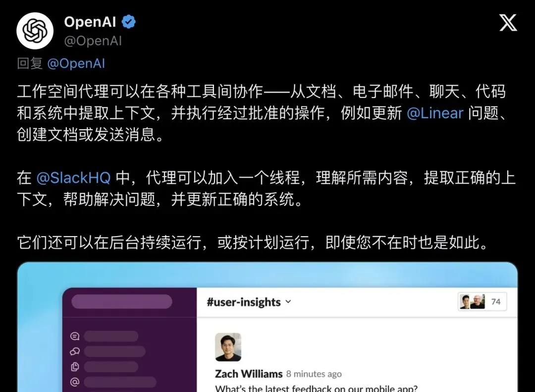The height and width of the screenshot is (392, 535).
Task: Open the @SlackHQ mention link
Action: pyautogui.click(x=73, y=178)
